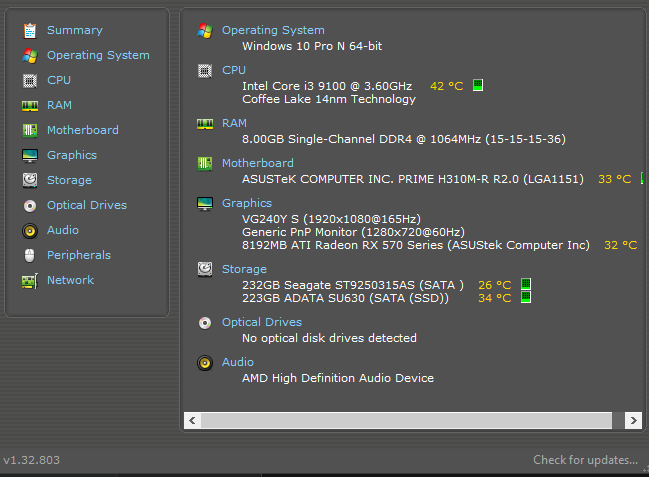Screen dimensions: 649x477
Task: Click the Motherboard icon in sidebar
Action: pos(30,130)
